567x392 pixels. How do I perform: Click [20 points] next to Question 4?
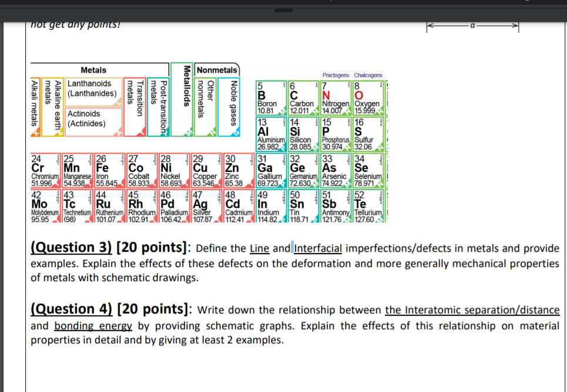tap(152, 309)
